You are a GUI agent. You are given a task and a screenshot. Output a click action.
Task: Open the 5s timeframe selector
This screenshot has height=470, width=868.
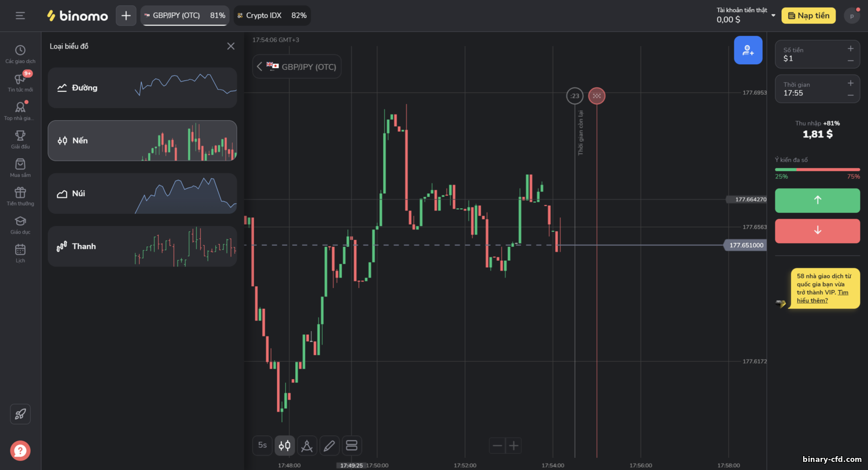click(262, 446)
